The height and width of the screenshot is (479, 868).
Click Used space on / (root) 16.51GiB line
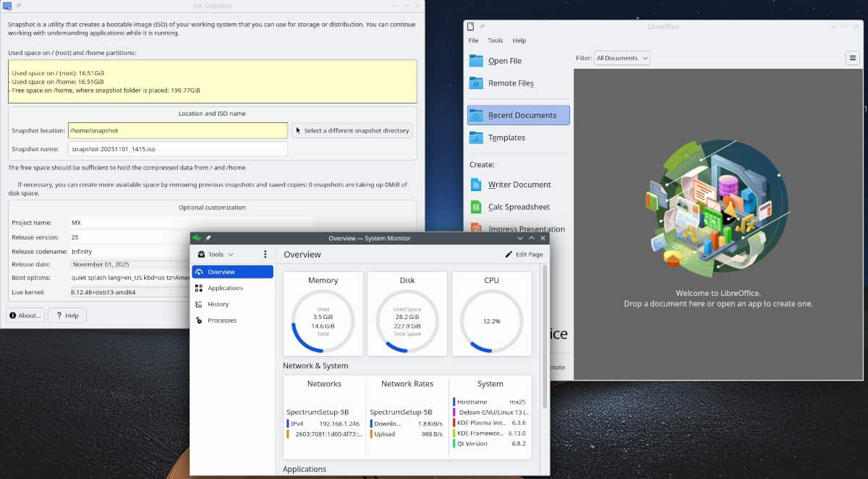tap(58, 73)
